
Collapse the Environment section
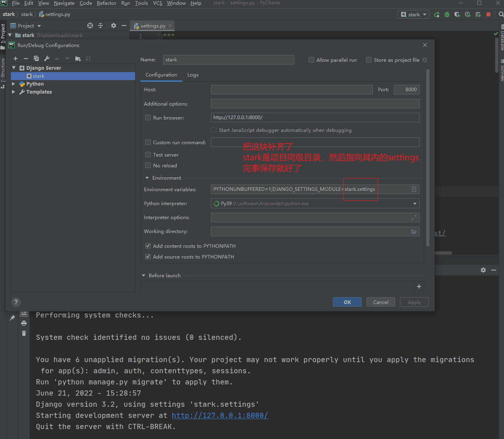pos(147,178)
